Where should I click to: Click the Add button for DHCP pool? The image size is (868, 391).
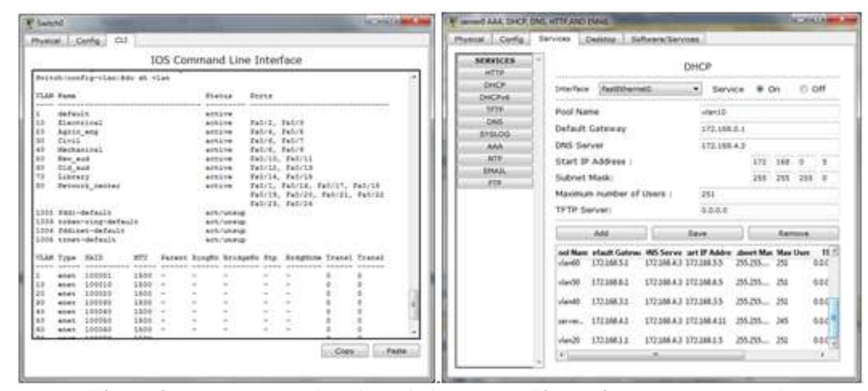pyautogui.click(x=601, y=233)
